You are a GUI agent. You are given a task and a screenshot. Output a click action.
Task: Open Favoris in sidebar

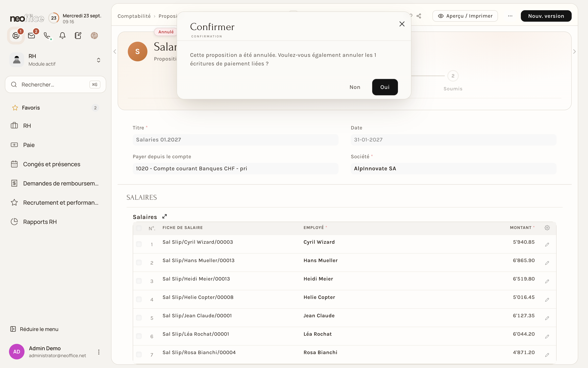(x=55, y=108)
